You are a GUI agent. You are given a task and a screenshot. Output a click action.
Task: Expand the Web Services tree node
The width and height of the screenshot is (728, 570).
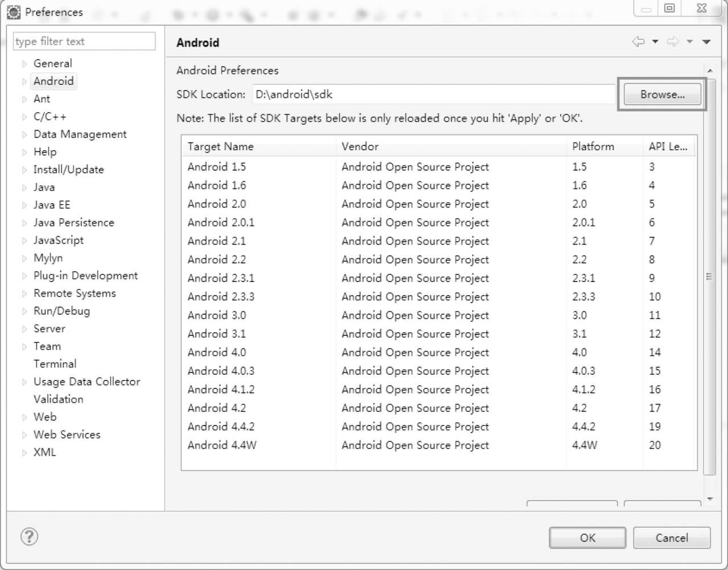click(24, 435)
